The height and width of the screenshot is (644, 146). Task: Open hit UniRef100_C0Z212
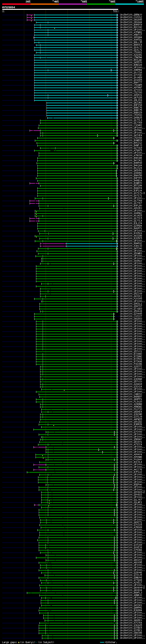[x=131, y=17]
